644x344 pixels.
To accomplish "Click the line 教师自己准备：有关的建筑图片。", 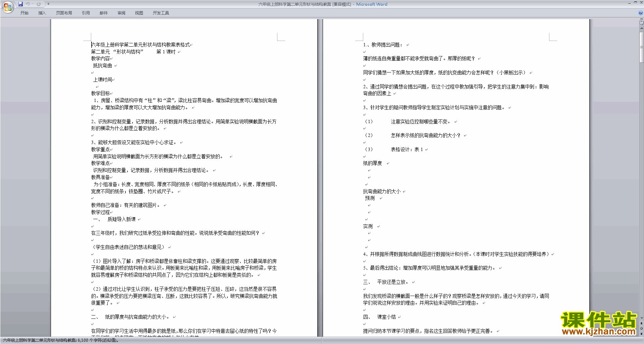I will click(126, 205).
